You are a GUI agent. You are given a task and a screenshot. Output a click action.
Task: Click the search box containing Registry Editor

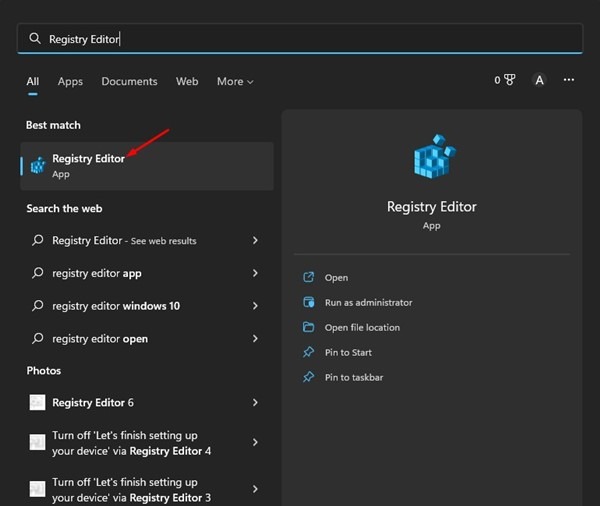pyautogui.click(x=300, y=38)
